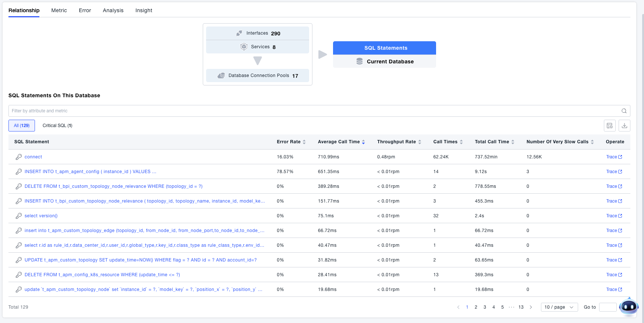Click the download export icon
644x323 pixels.
tap(624, 126)
